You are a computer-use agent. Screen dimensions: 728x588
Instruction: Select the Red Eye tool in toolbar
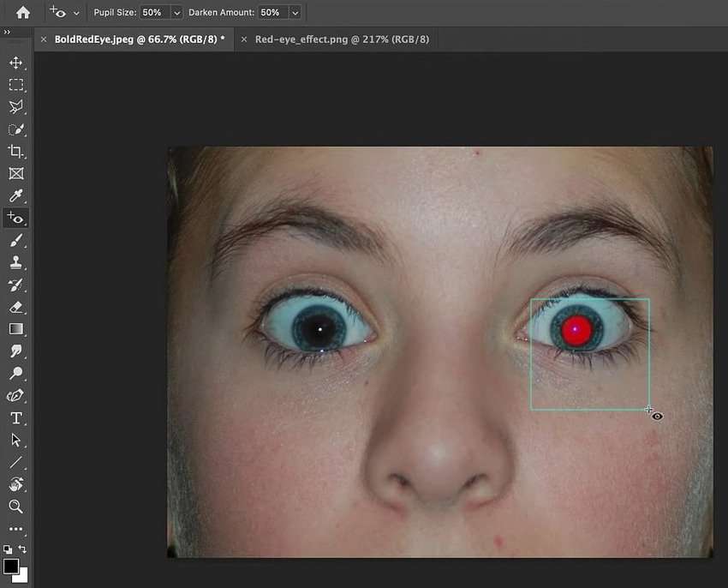(16, 218)
